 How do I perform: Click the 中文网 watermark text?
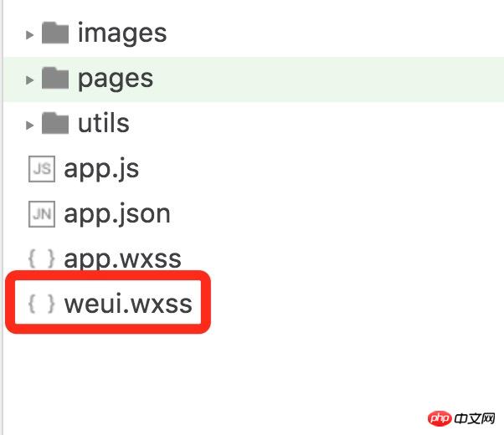pyautogui.click(x=475, y=418)
